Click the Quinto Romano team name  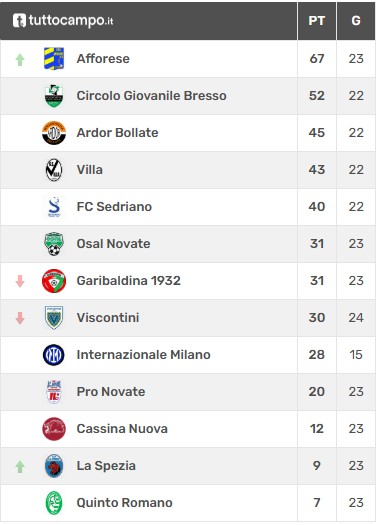coord(125,503)
